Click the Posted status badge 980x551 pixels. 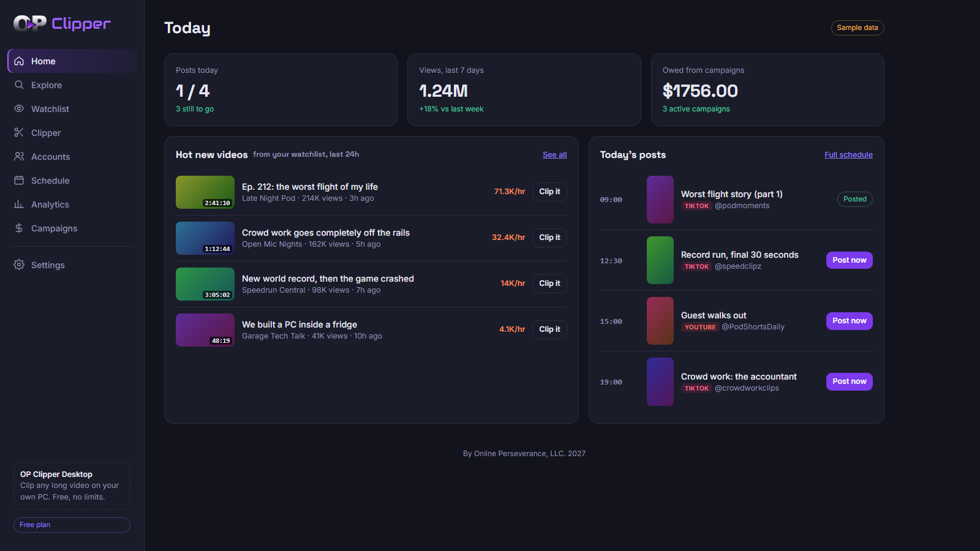[x=855, y=199]
